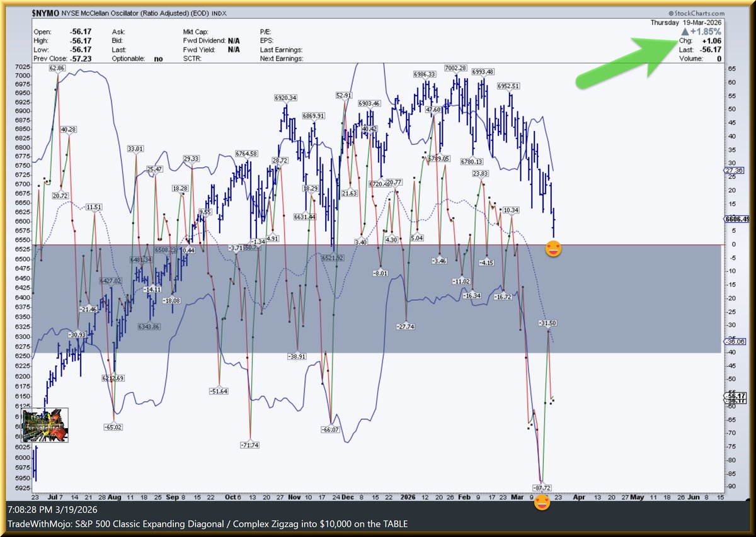
Task: Click the Oct month label below the chart
Action: pyautogui.click(x=231, y=497)
